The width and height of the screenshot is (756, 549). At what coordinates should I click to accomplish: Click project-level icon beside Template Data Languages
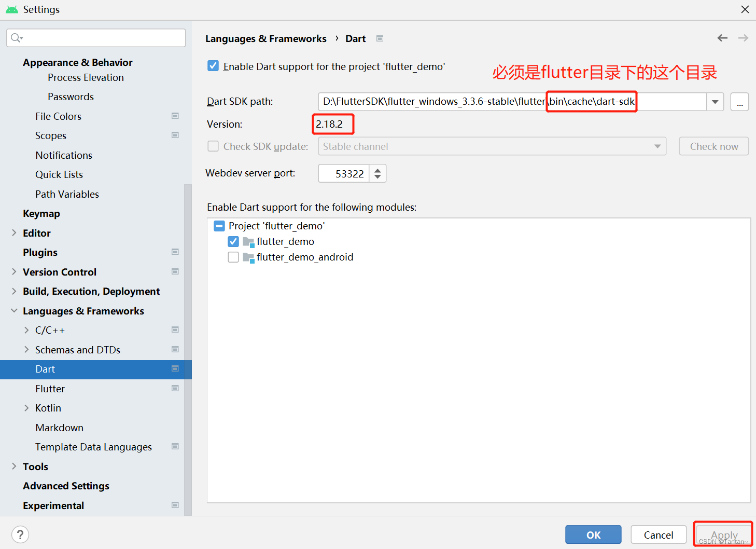click(x=175, y=446)
